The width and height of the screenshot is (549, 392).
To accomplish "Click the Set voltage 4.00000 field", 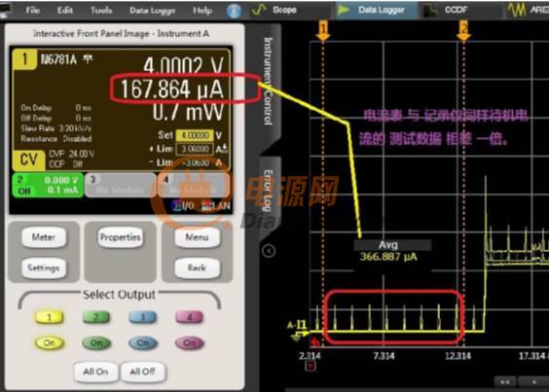I will click(195, 135).
